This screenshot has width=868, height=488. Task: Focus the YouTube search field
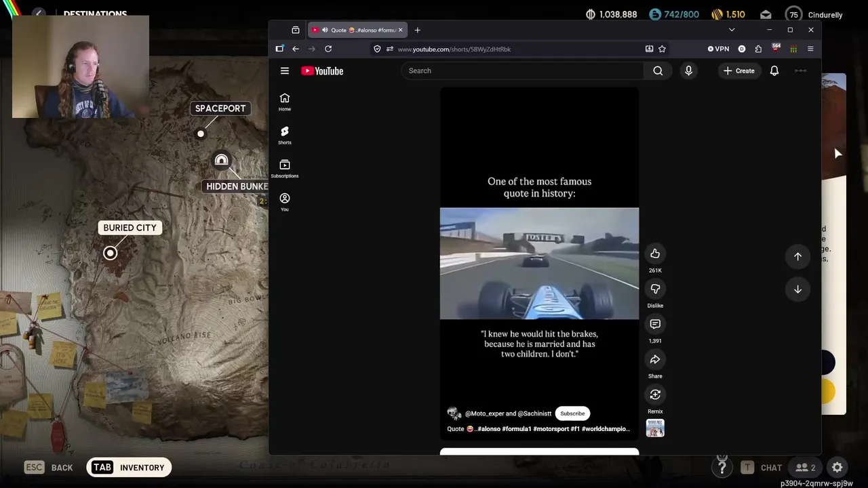pos(522,70)
